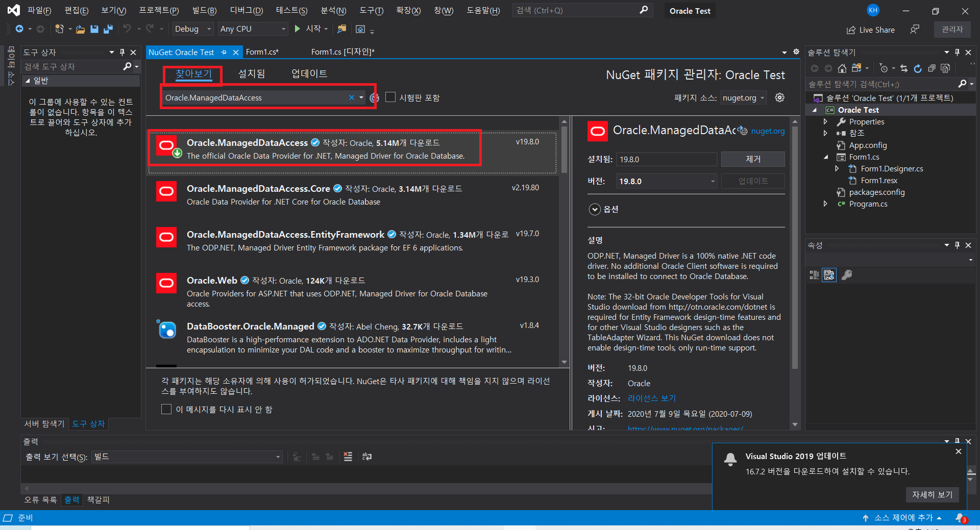Click the Save All toolbar icon

point(108,29)
